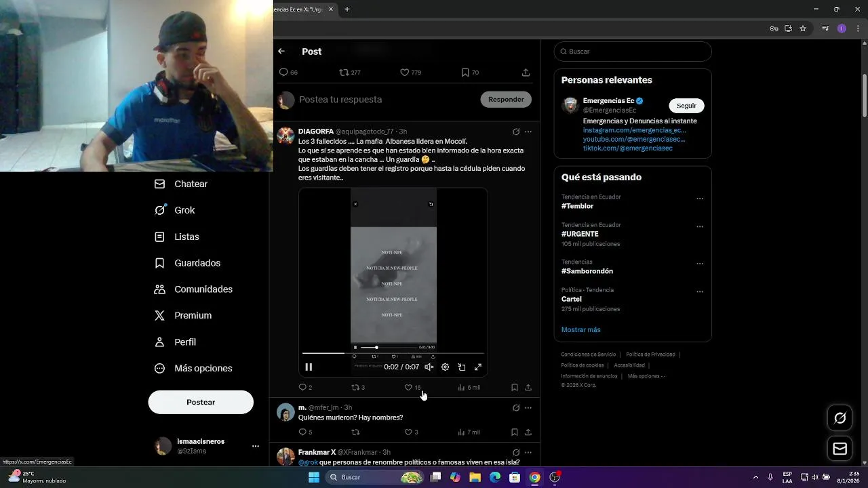Repost DIAGORFA's reply (3 reposts)
Screen dimensions: 868x488
click(358, 388)
